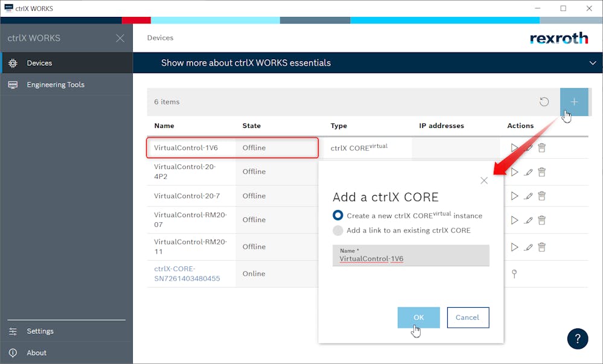603x364 pixels.
Task: Delete the VirtualControl-RM20-11 device
Action: point(541,247)
